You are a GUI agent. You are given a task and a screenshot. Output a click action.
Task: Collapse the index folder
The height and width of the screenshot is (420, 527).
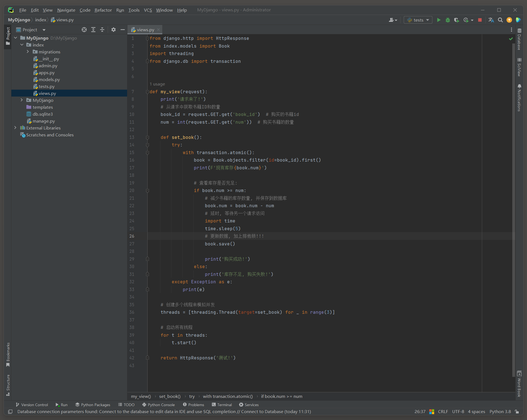point(22,45)
